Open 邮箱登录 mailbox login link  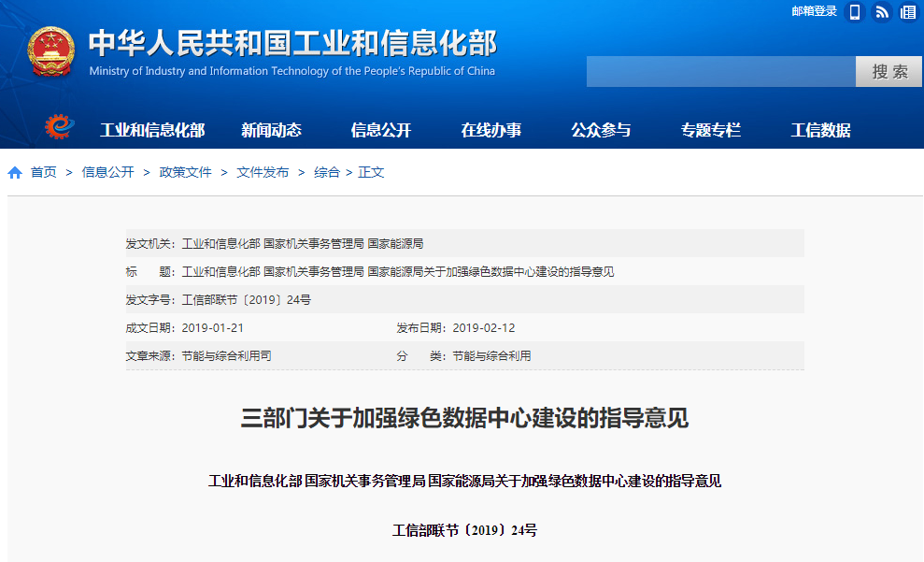tap(814, 11)
